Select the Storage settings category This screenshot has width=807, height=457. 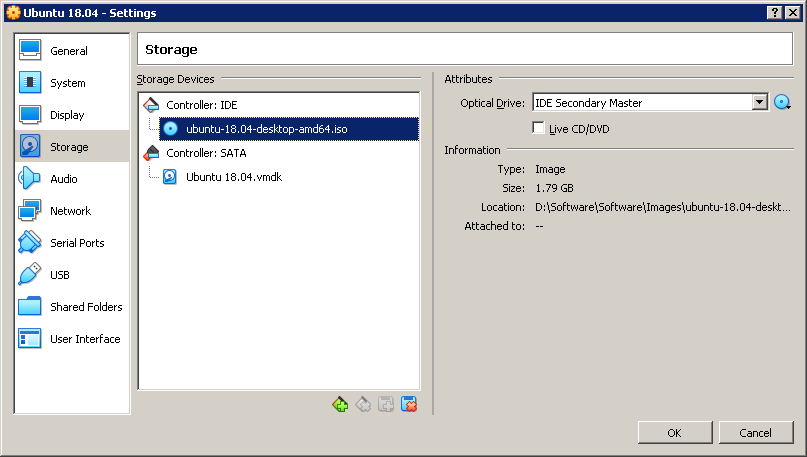pos(72,146)
